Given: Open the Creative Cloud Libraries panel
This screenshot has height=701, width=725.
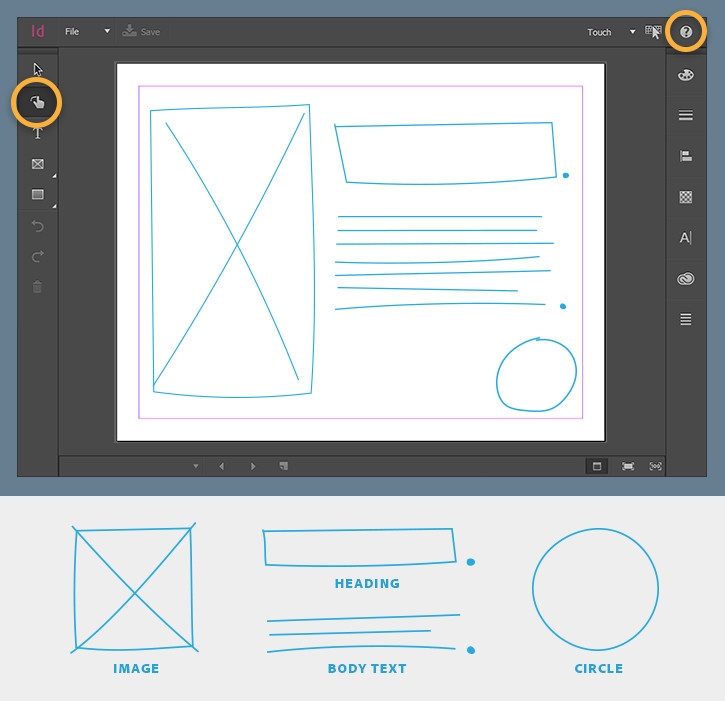Looking at the screenshot, I should pyautogui.click(x=686, y=278).
